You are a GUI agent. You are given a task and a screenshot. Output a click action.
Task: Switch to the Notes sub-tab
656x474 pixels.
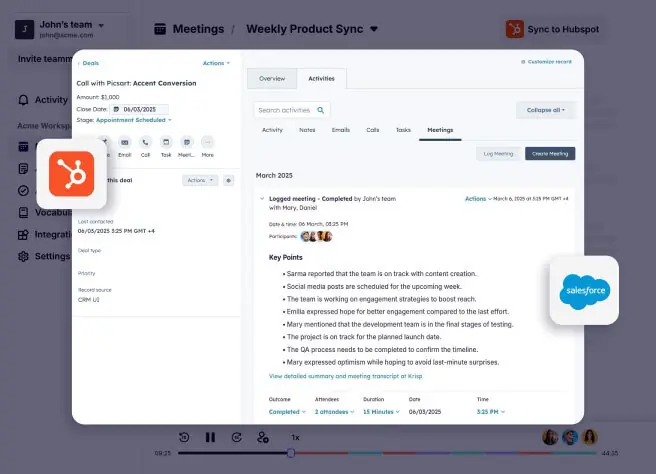pos(307,130)
